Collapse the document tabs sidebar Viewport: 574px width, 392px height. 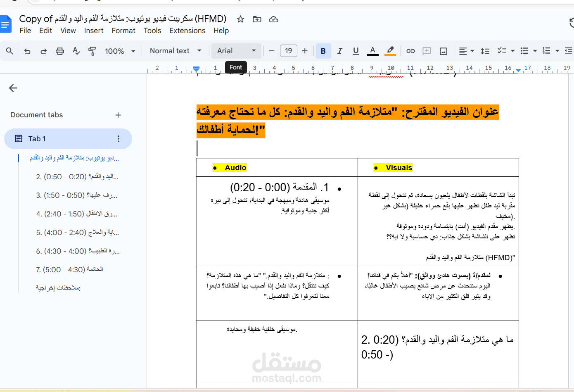[13, 88]
